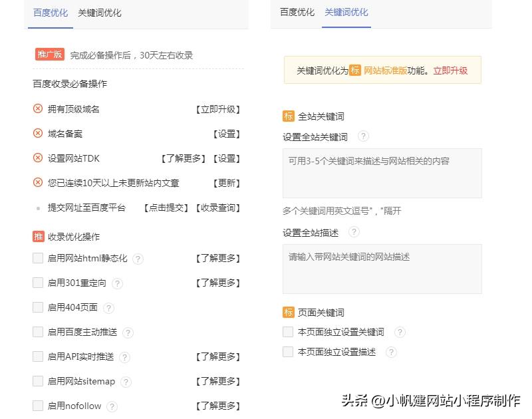This screenshot has width=532, height=419.
Task: Click 收录查询 next to 提交网址至百度平台
Action: click(x=218, y=208)
